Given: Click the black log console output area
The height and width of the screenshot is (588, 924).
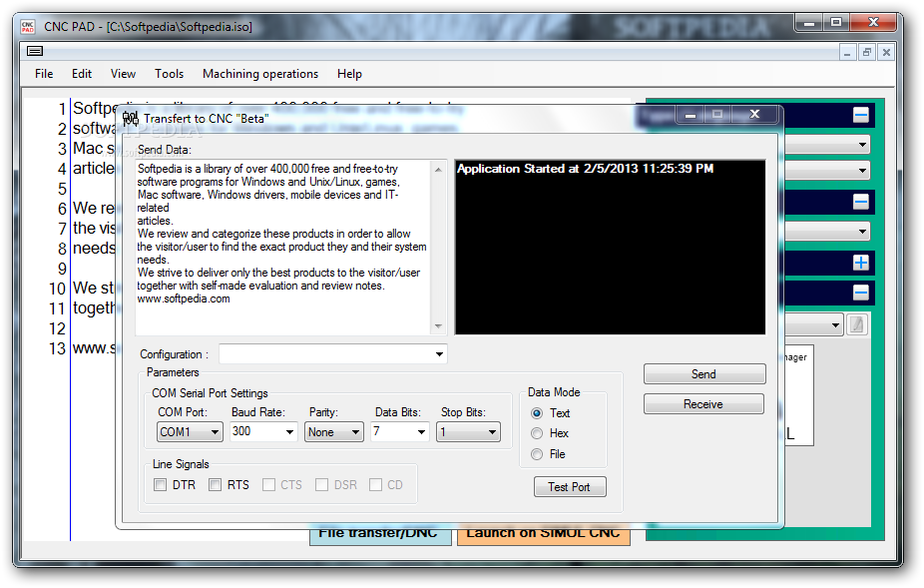Looking at the screenshot, I should pos(610,248).
